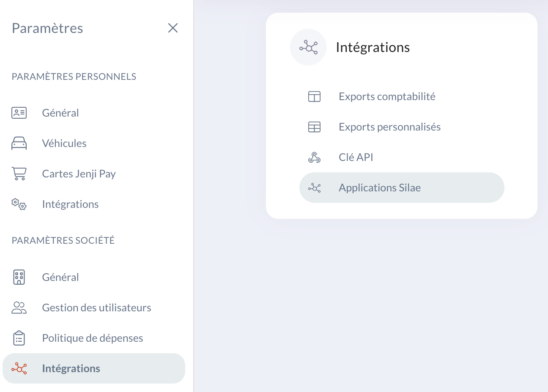Go to Cartes Jenji Pay
This screenshot has width=548, height=392.
93,174
